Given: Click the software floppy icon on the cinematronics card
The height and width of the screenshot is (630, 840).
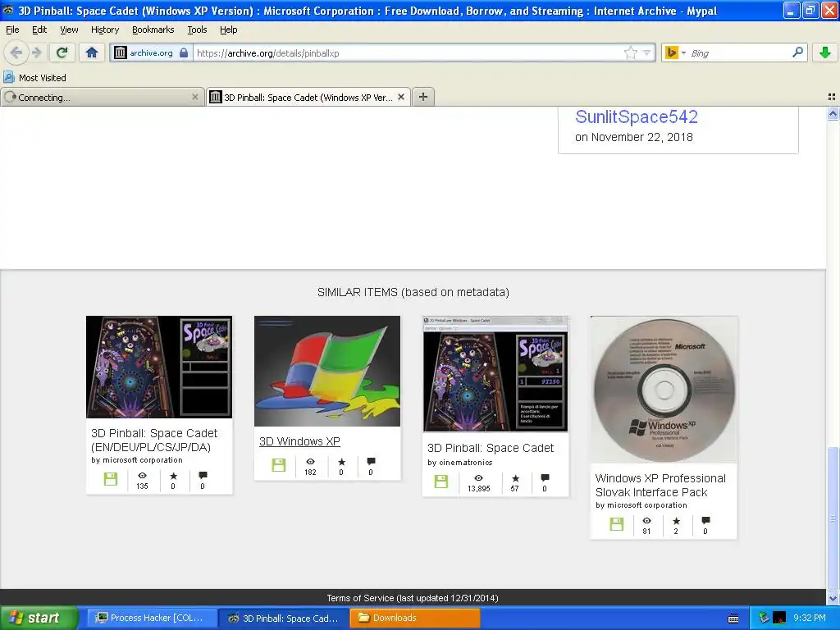Looking at the screenshot, I should pyautogui.click(x=441, y=481).
